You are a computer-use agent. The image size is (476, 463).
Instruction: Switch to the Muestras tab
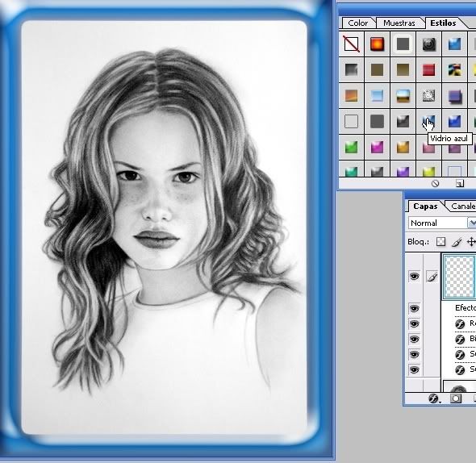[x=399, y=23]
